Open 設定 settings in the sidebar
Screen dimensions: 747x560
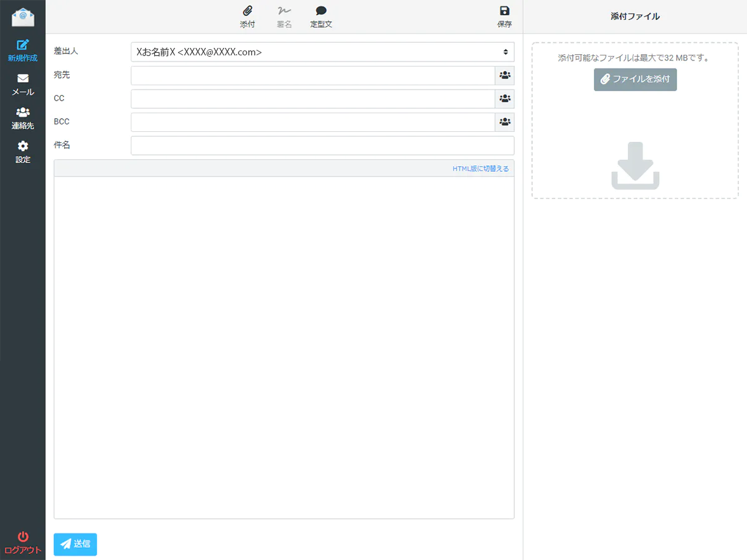click(x=23, y=152)
